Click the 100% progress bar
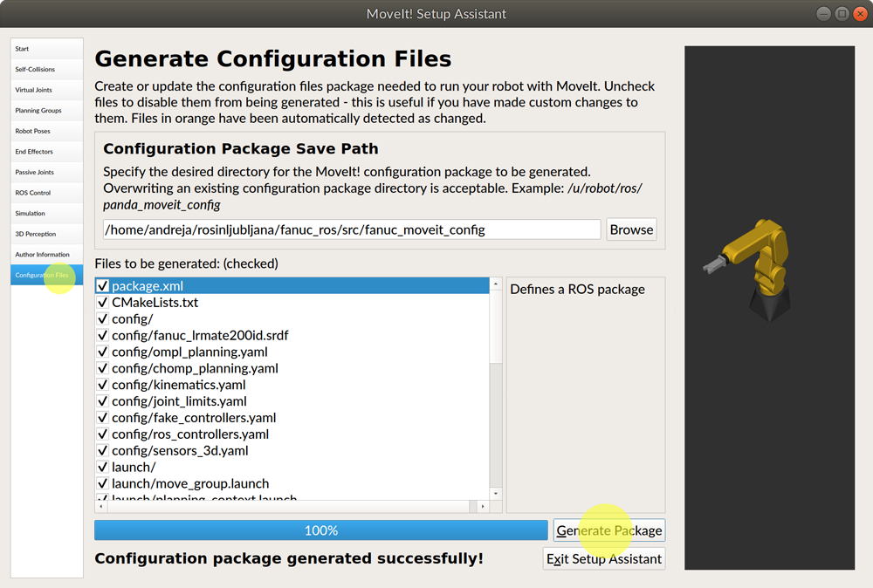The image size is (873, 588). click(320, 530)
